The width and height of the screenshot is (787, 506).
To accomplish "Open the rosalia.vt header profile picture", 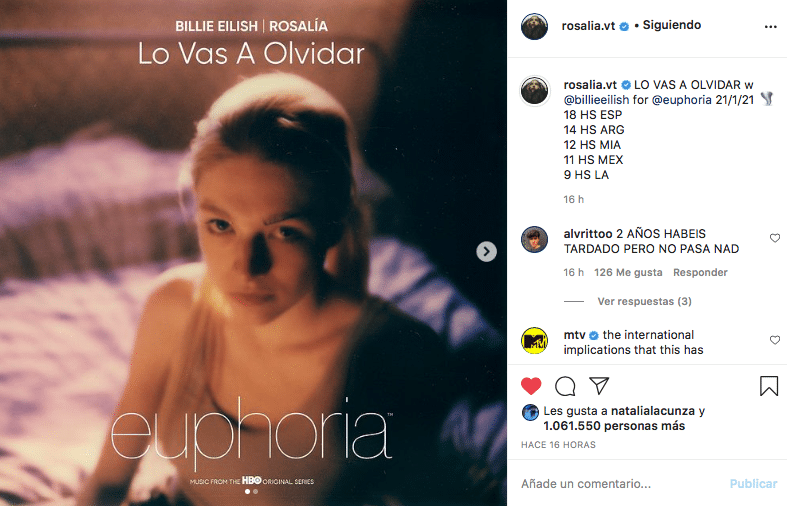I will (535, 27).
